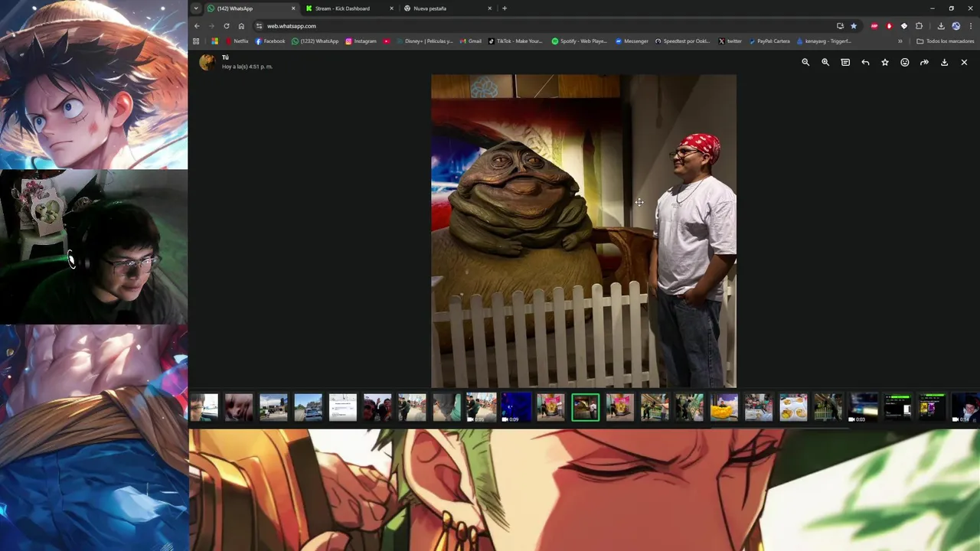Click the site info icon in address bar
This screenshot has height=551, width=980.
pyautogui.click(x=259, y=26)
